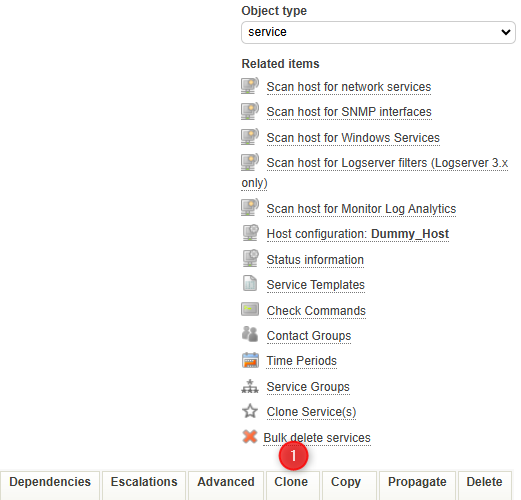Switch to the Advanced tab

pos(226,482)
